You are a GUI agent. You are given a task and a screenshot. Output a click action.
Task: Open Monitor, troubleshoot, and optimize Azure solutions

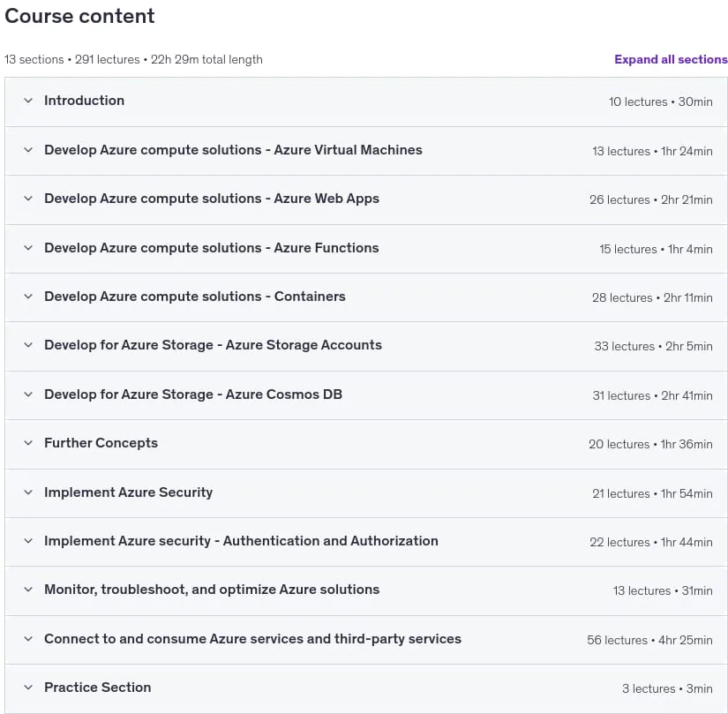tap(212, 590)
